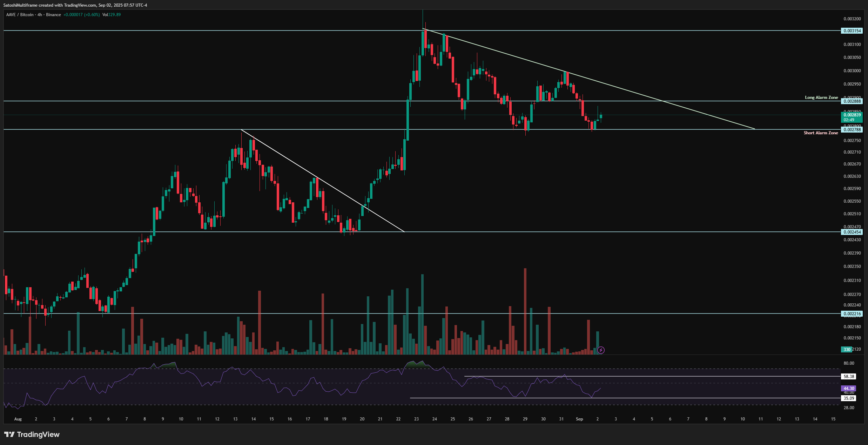The width and height of the screenshot is (868, 445).
Task: Click the 0.002150 price axis label
Action: click(x=852, y=338)
